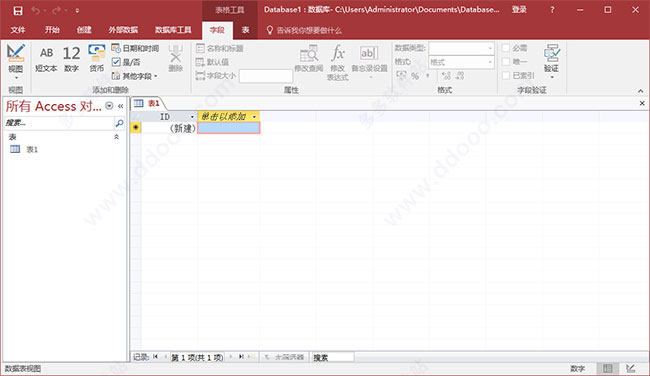Click the navigation pane 搜索 box
The image size is (650, 376).
(59, 123)
